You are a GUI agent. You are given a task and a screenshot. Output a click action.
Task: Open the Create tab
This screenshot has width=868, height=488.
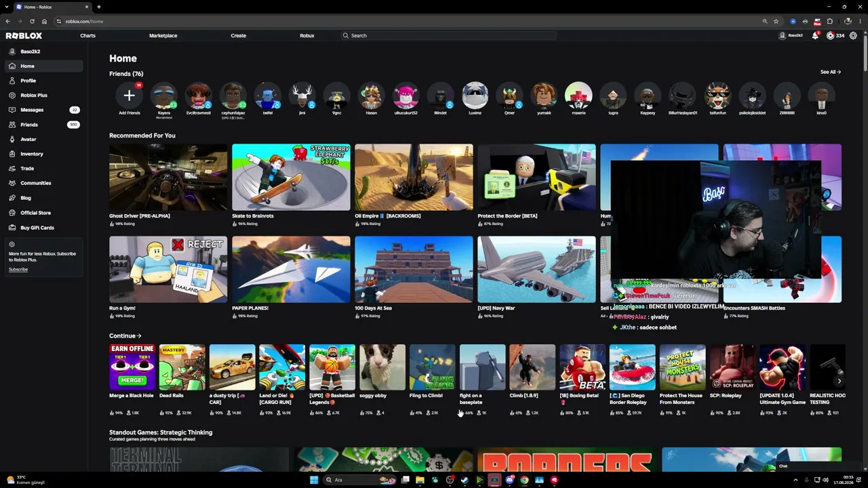point(238,36)
